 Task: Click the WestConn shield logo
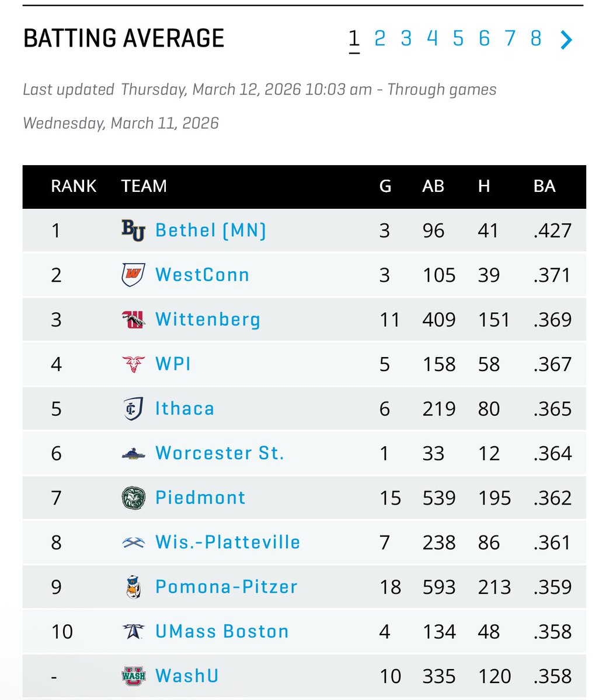pyautogui.click(x=133, y=275)
